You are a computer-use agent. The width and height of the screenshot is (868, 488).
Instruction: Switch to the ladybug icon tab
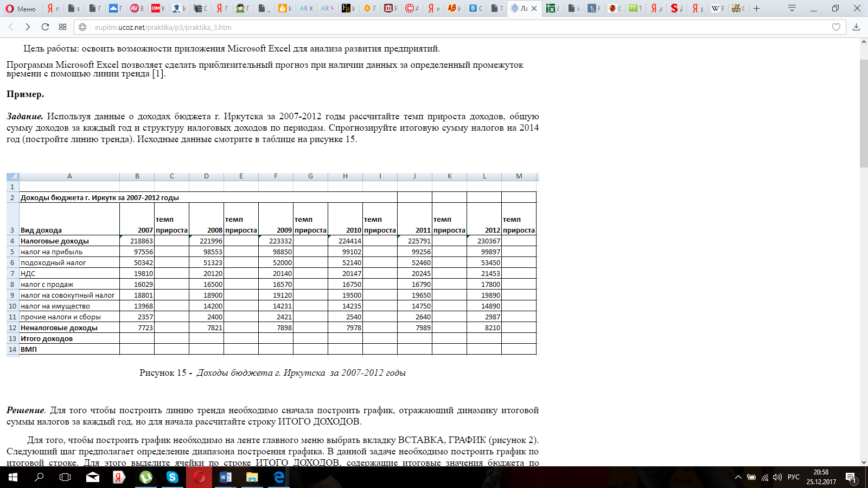pyautogui.click(x=614, y=8)
